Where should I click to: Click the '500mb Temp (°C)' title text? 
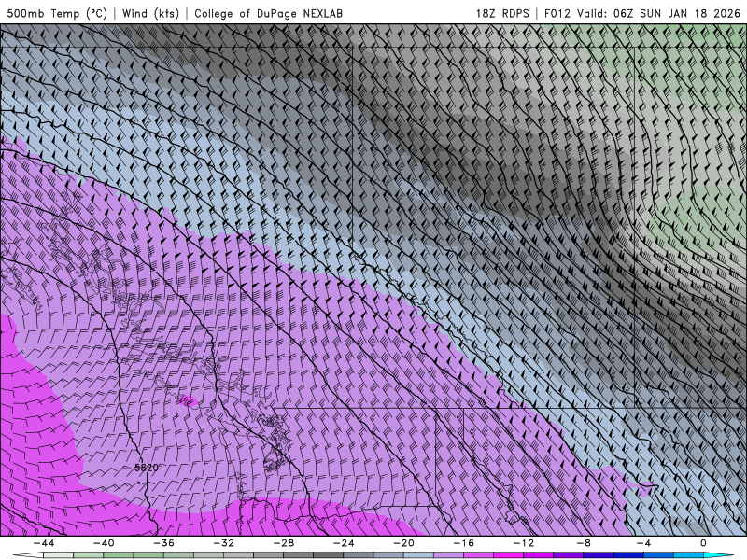pos(57,13)
